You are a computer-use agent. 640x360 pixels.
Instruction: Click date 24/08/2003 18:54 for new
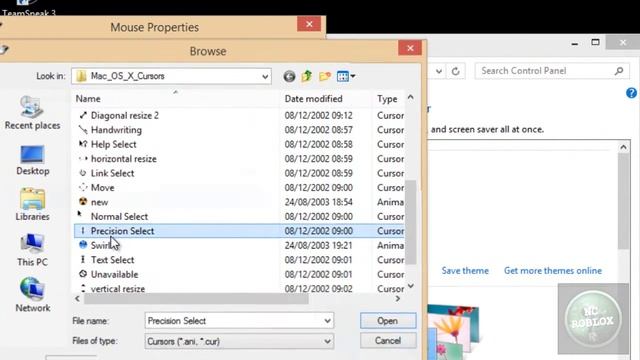(x=318, y=202)
